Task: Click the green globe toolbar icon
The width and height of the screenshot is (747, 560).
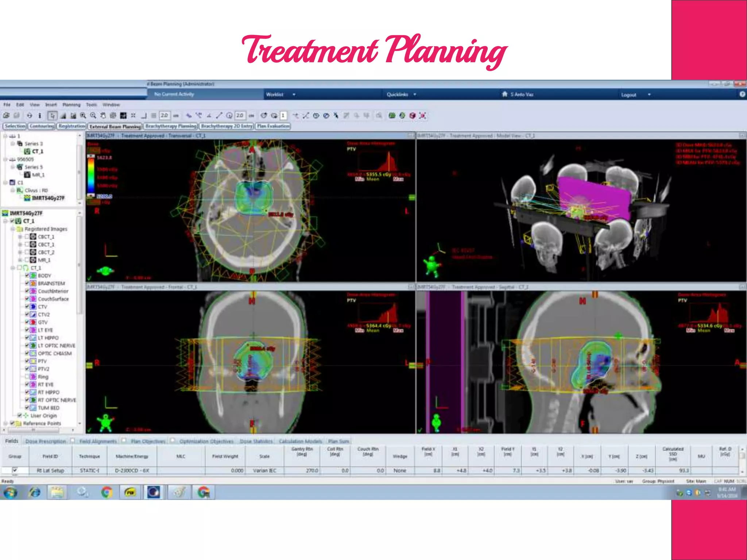Action: pyautogui.click(x=402, y=116)
